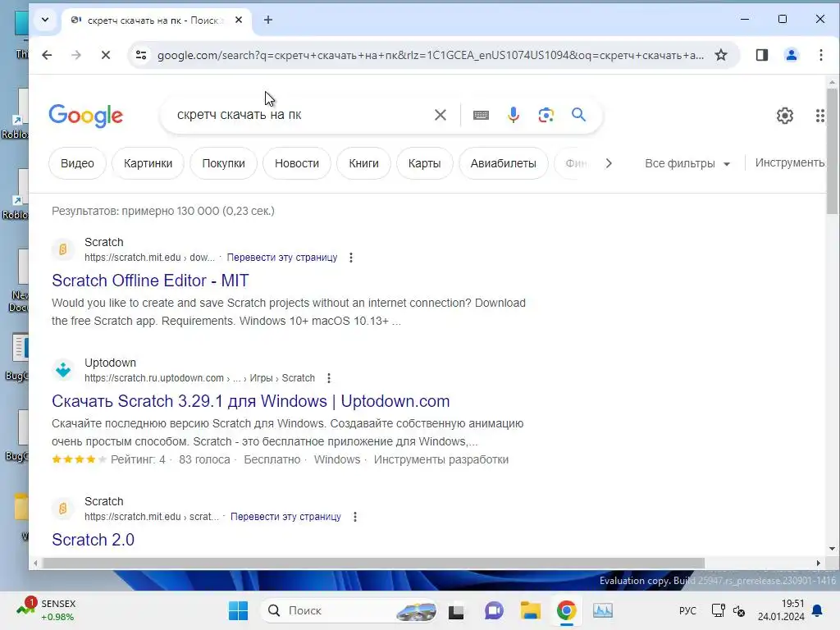Click the horizontal page scrollbar thumb

click(x=373, y=563)
